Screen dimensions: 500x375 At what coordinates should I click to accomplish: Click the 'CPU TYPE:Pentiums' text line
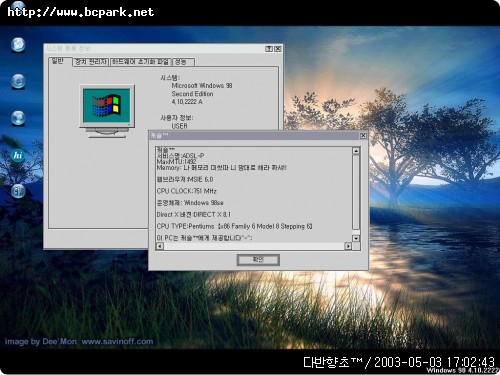[234, 226]
